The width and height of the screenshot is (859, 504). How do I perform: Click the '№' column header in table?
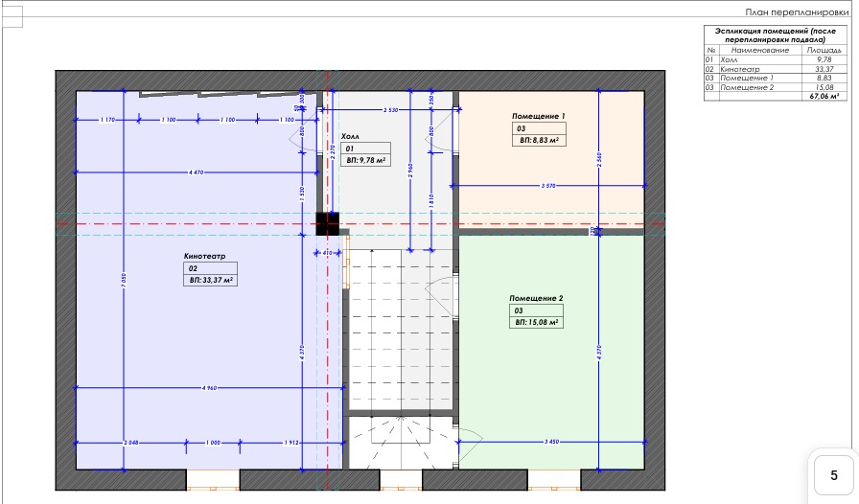pos(710,50)
